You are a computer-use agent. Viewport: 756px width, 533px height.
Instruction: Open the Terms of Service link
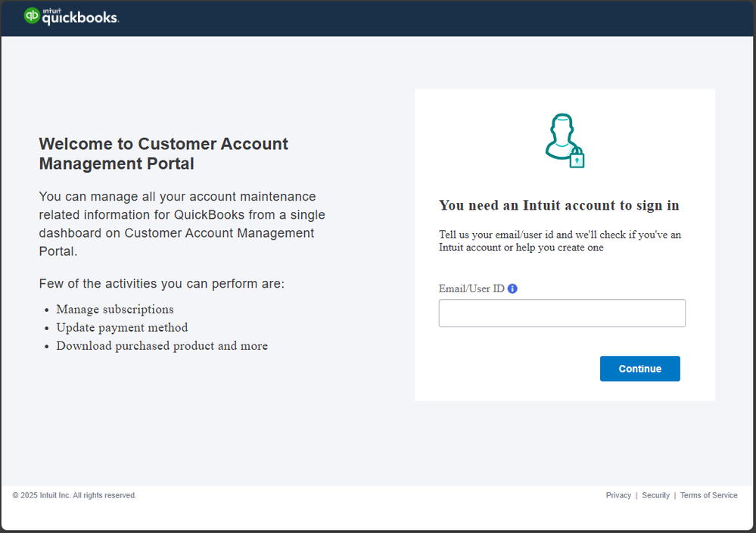(x=708, y=495)
